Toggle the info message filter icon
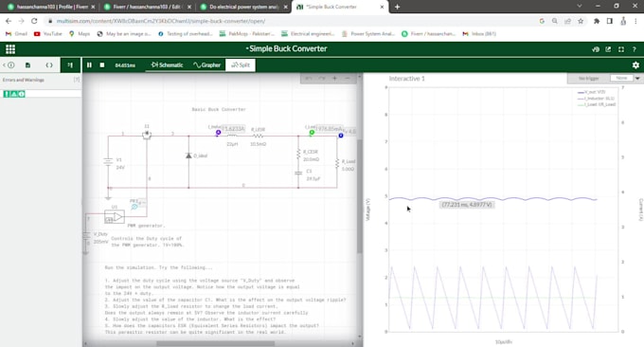 click(x=22, y=94)
